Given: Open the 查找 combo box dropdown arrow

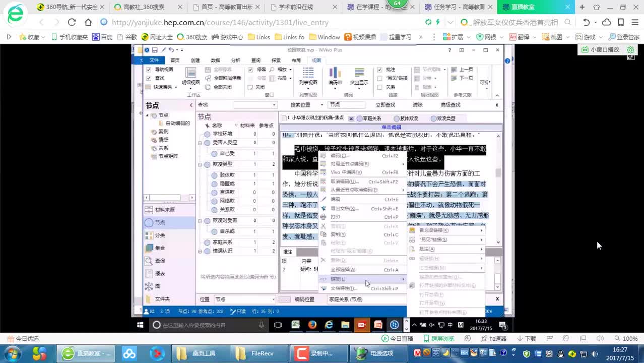Looking at the screenshot, I should coord(274,105).
